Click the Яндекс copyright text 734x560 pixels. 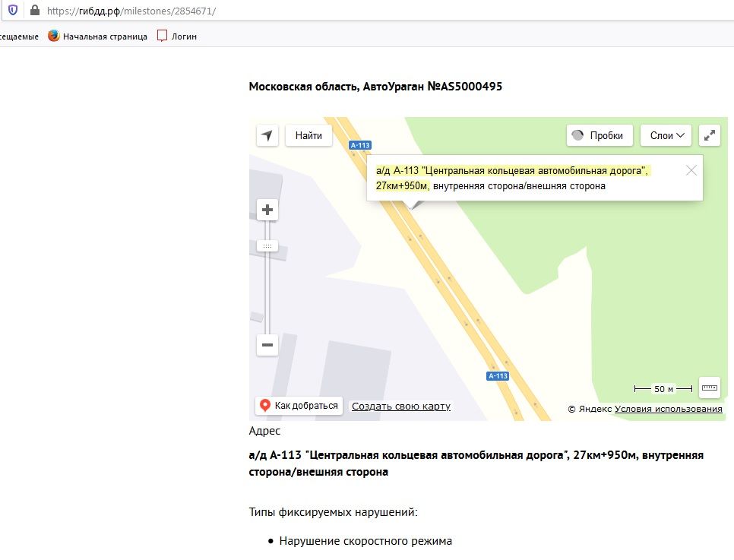click(x=590, y=409)
